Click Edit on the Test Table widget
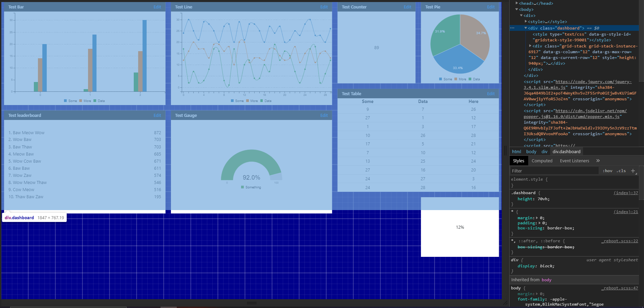The height and width of the screenshot is (308, 644). coord(491,94)
